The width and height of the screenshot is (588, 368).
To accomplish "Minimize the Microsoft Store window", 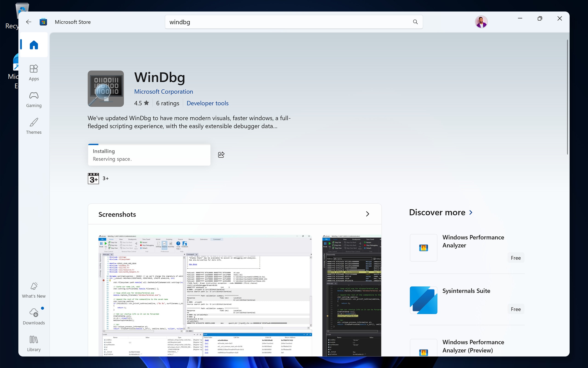I will [x=520, y=18].
